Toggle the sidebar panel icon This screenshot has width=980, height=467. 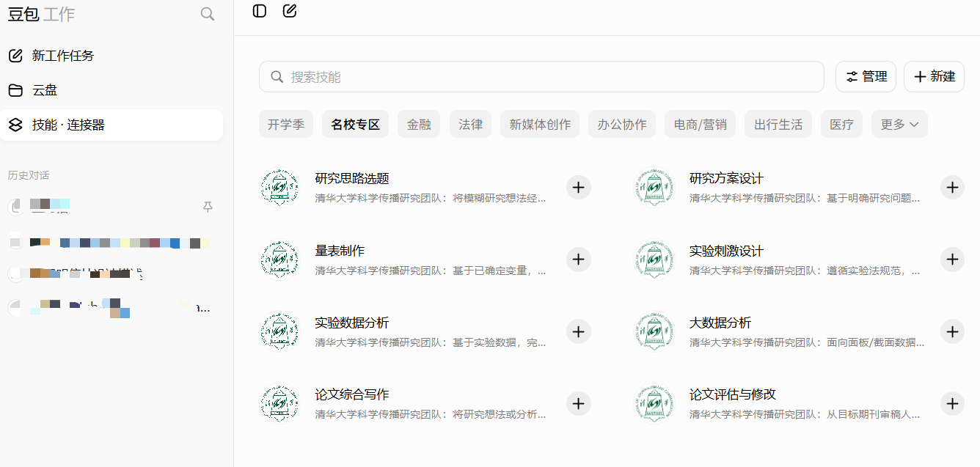pos(260,11)
